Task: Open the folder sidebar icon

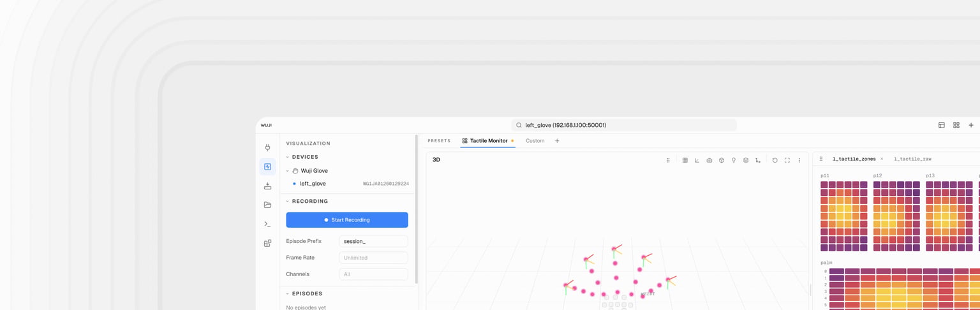Action: pos(267,205)
